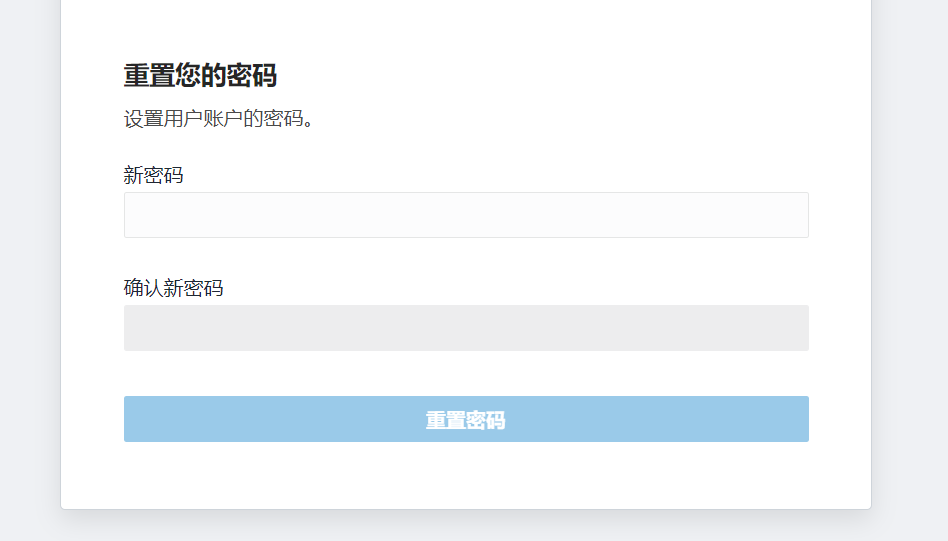Screen dimensions: 948x541
Task: Submit form with blue 重置密码 button
Action: [x=466, y=419]
